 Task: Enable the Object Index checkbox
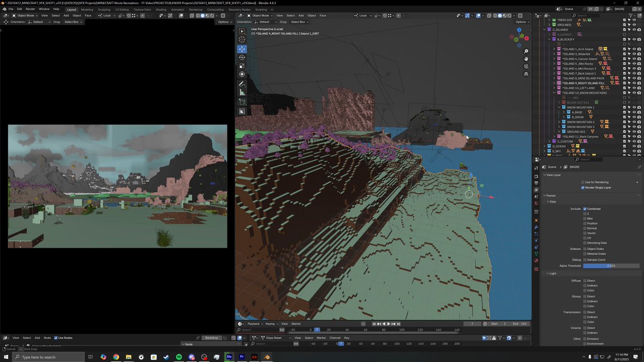pos(585,249)
